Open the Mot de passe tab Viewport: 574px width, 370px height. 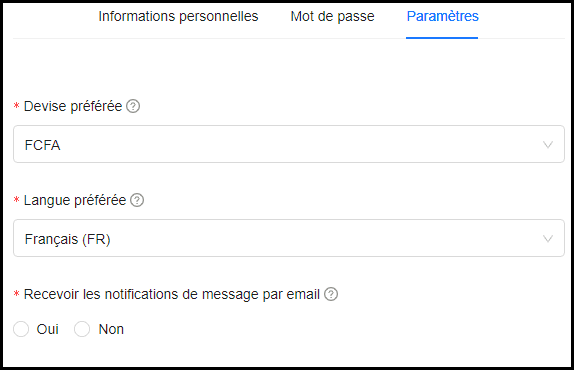(x=332, y=16)
